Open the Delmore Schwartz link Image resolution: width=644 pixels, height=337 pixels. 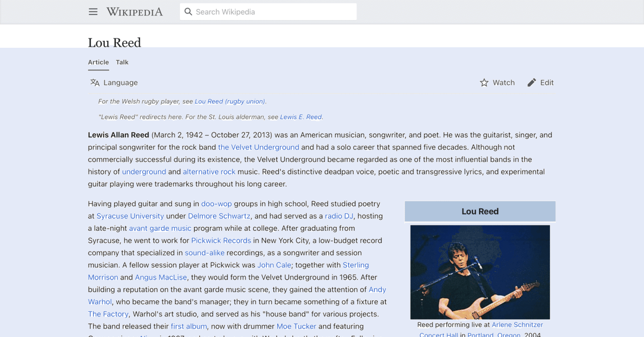pyautogui.click(x=219, y=216)
